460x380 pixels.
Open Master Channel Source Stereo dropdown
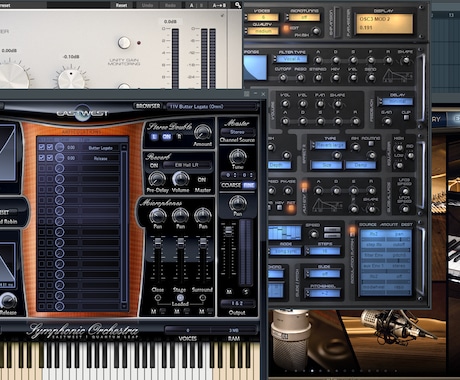coord(237,132)
